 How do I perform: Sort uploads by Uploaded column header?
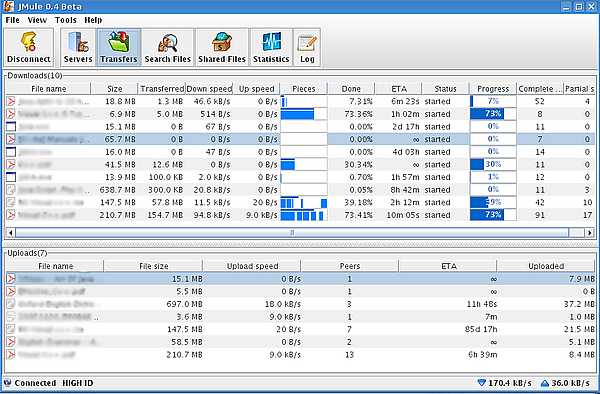point(546,266)
